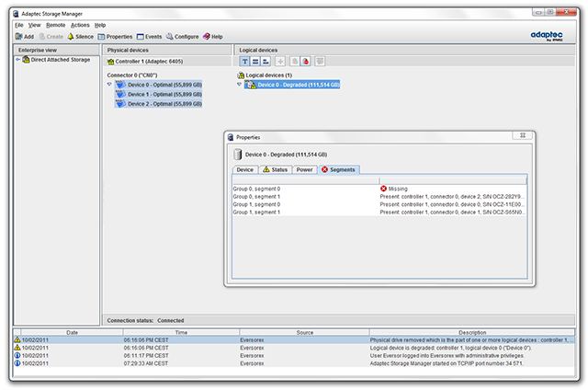This screenshot has width=588, height=390.
Task: Select the 'Logical device is degraded' event row
Action: click(x=294, y=348)
